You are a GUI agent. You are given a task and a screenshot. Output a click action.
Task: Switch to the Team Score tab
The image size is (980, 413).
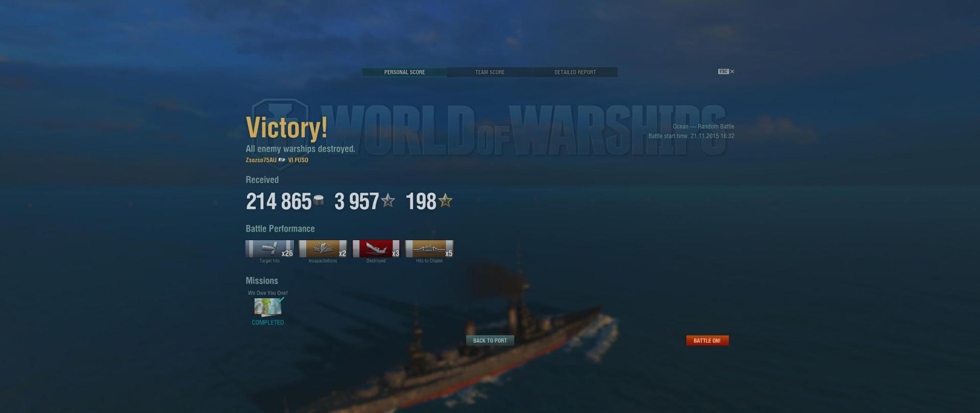(x=490, y=72)
